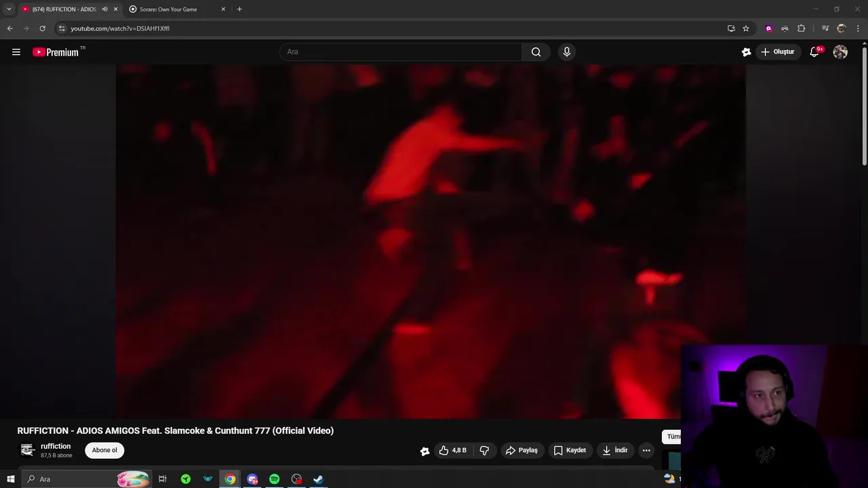Open Steam from taskbar
The height and width of the screenshot is (488, 868).
[318, 479]
